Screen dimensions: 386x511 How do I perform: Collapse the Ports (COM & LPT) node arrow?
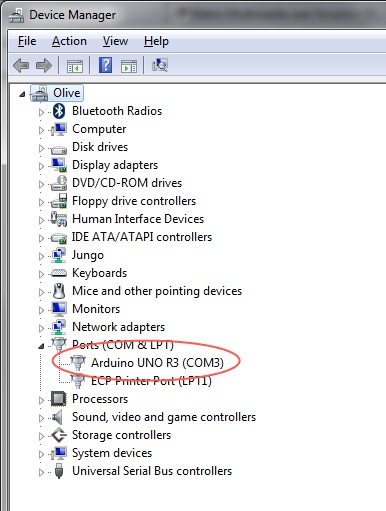tap(41, 346)
